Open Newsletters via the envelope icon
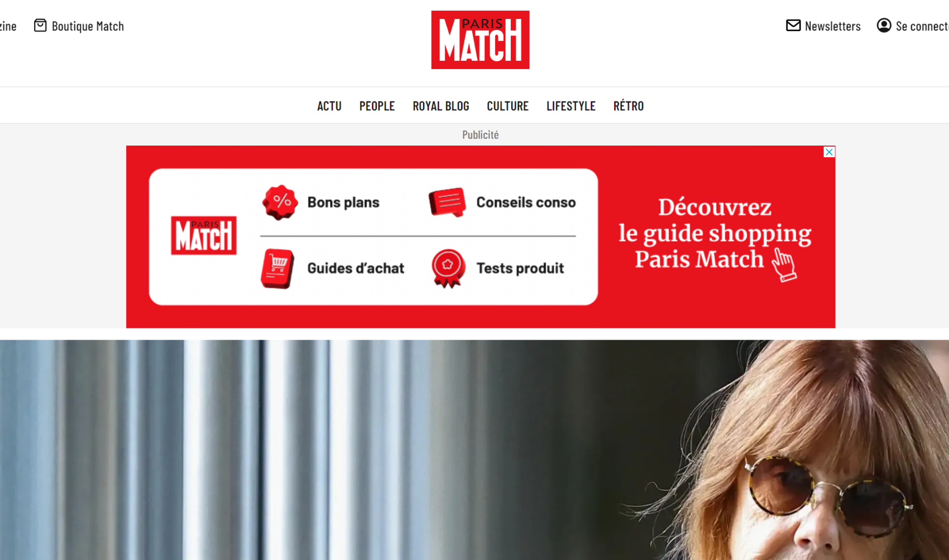 (793, 26)
